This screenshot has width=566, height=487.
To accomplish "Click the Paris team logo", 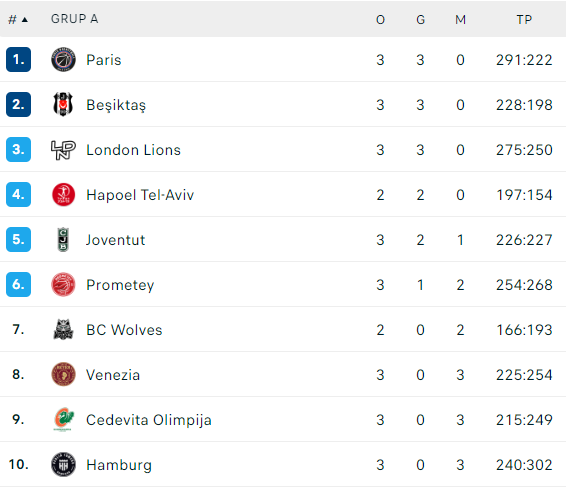I will (63, 60).
